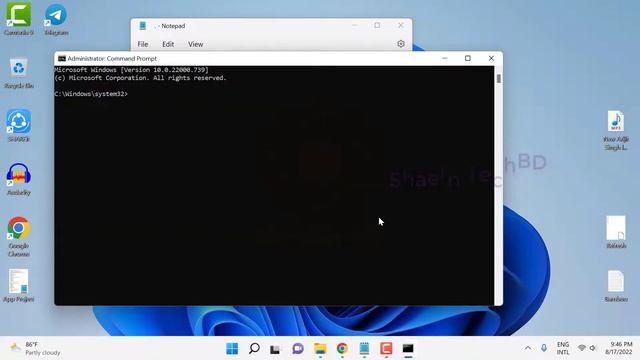The width and height of the screenshot is (640, 360).
Task: Launch the SHAREit desktop shortcut
Action: pyautogui.click(x=18, y=126)
